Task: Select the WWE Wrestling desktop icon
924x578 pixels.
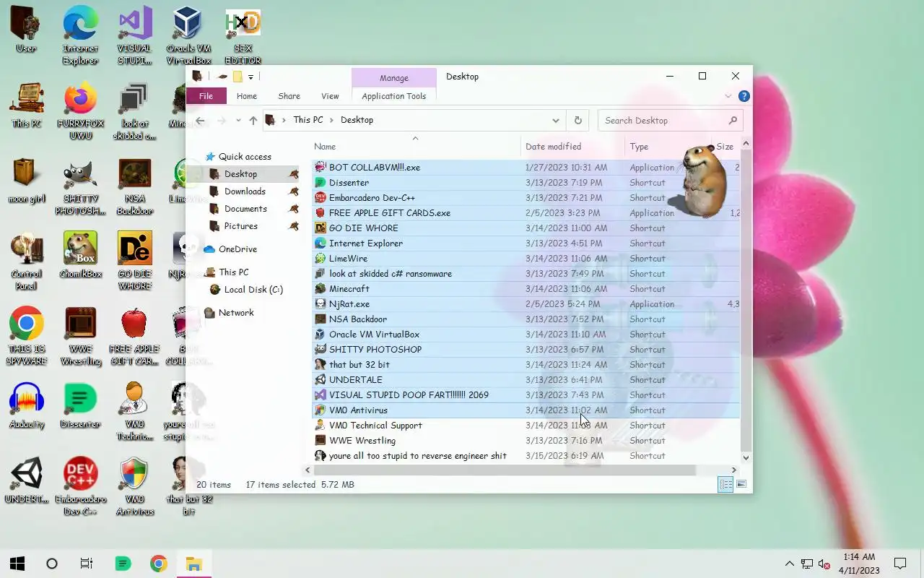Action: 80,337
